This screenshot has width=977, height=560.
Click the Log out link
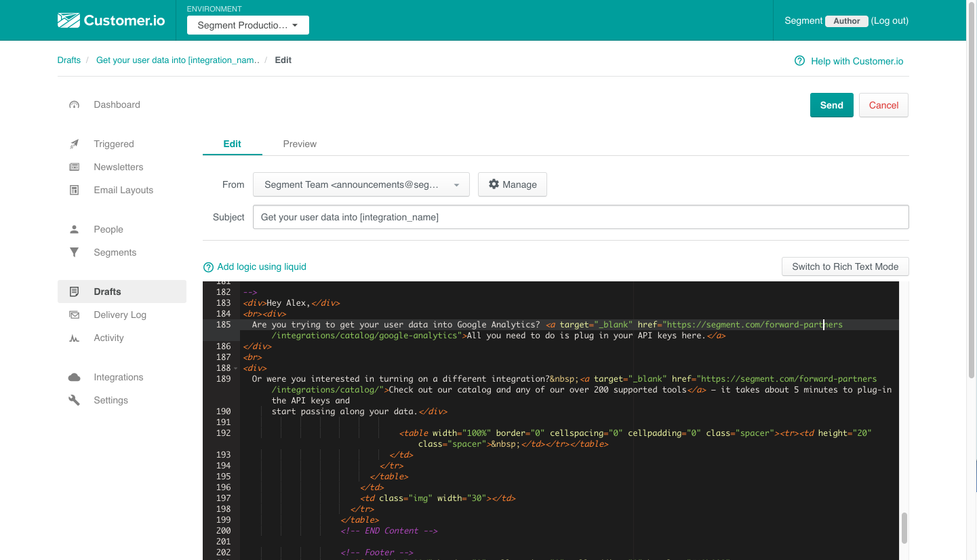890,21
